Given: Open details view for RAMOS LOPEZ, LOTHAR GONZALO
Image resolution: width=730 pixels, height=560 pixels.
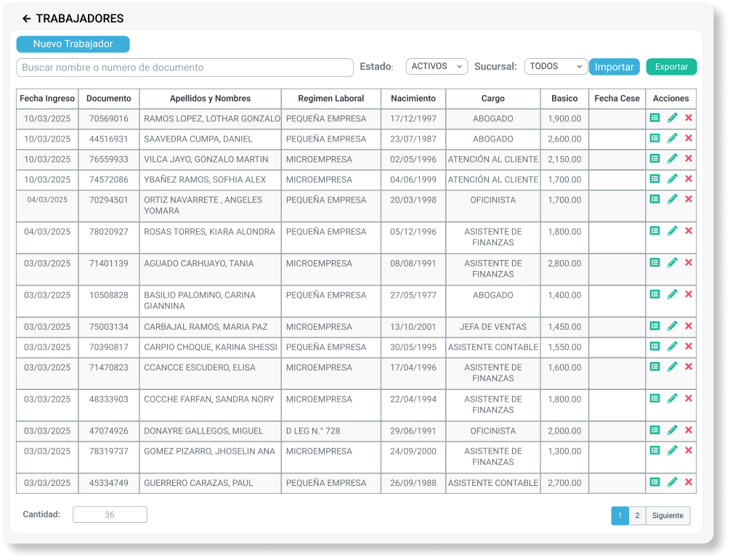Looking at the screenshot, I should tap(653, 118).
